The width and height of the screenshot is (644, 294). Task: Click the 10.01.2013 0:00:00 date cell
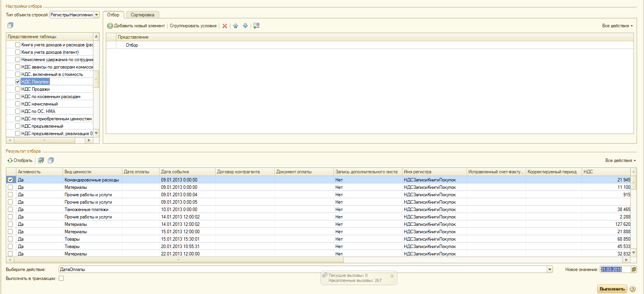coord(187,209)
